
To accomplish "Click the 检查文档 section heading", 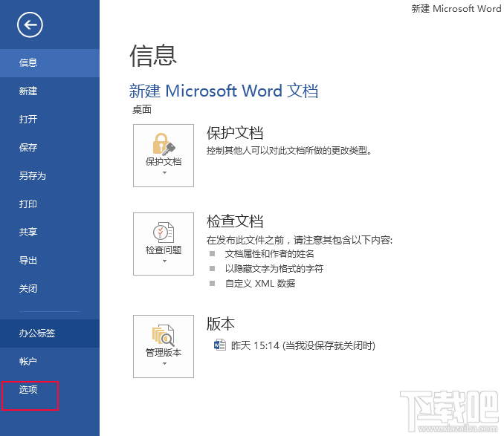I will pos(235,221).
